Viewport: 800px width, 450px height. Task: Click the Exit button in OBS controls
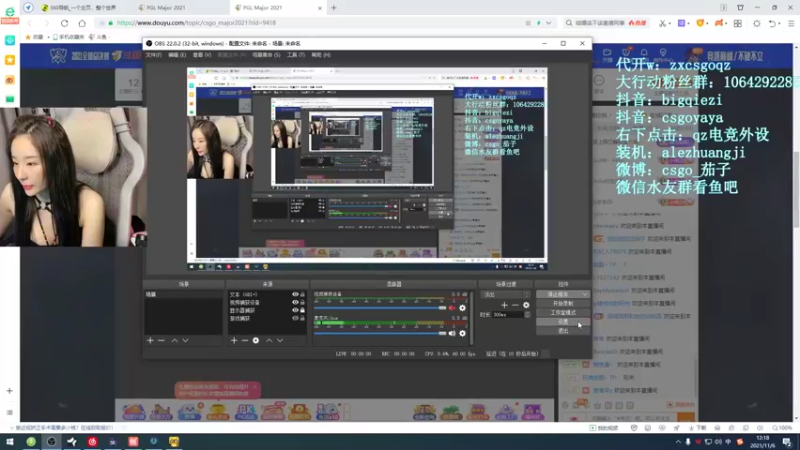pyautogui.click(x=563, y=331)
